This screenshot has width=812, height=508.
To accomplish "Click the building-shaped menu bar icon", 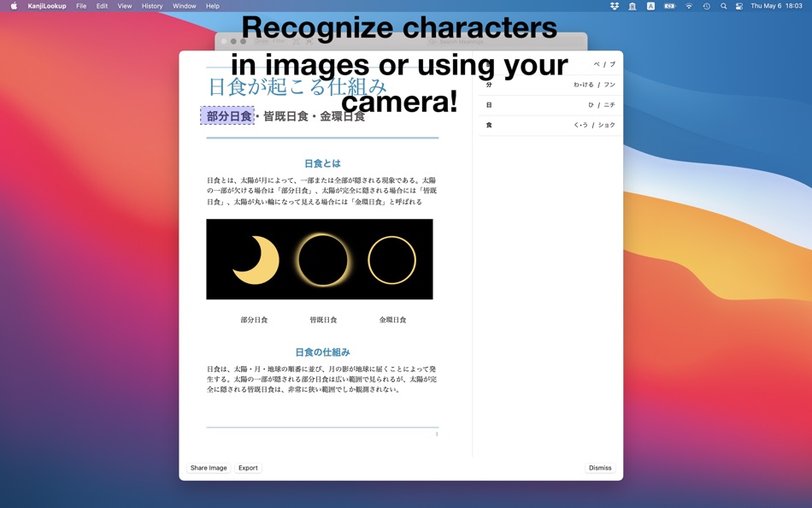I will [x=633, y=6].
